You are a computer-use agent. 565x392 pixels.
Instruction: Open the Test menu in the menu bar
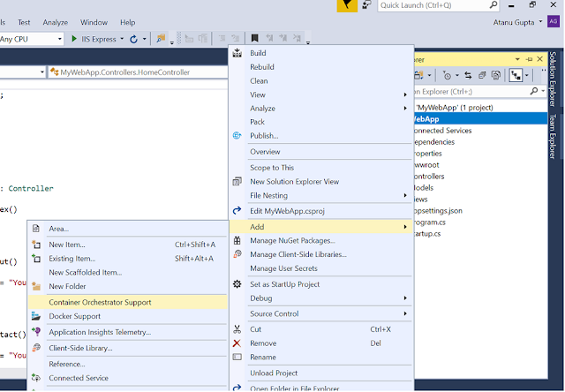[x=24, y=22]
